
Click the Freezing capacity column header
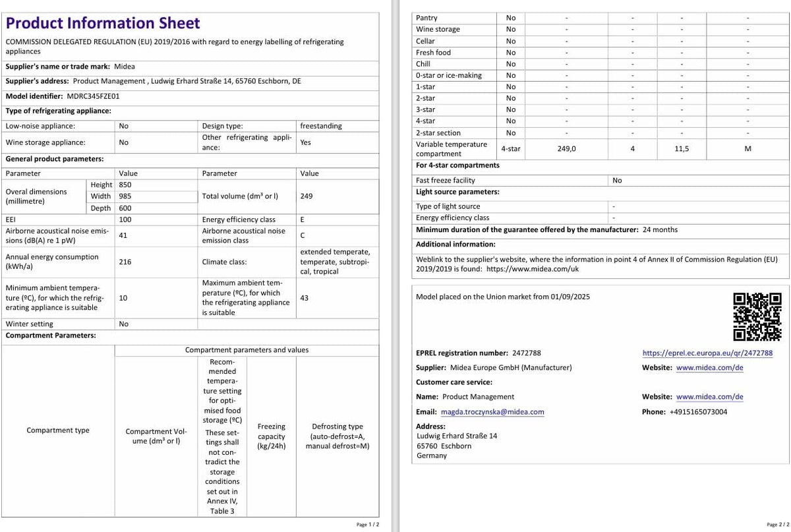pyautogui.click(x=272, y=436)
